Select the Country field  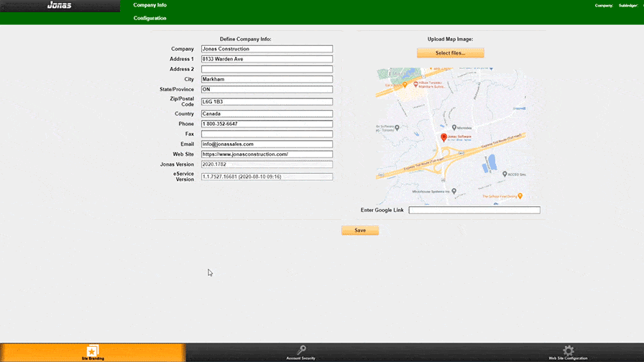(267, 113)
